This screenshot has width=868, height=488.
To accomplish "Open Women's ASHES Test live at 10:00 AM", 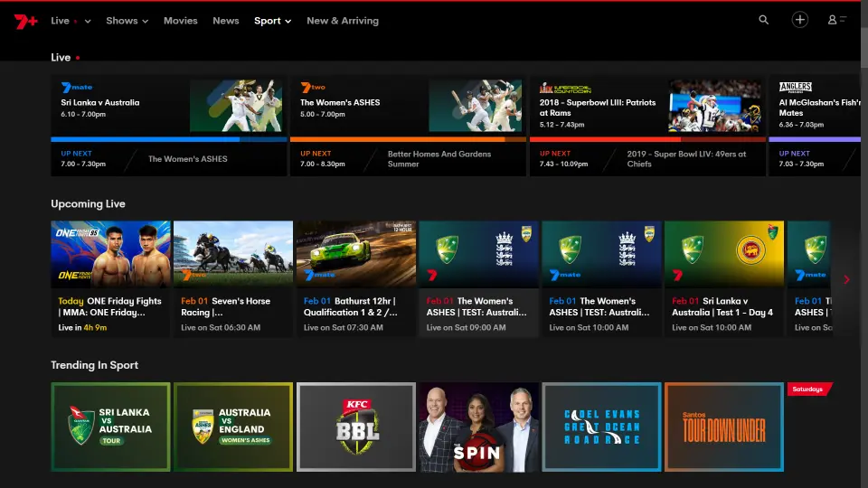I will point(602,279).
